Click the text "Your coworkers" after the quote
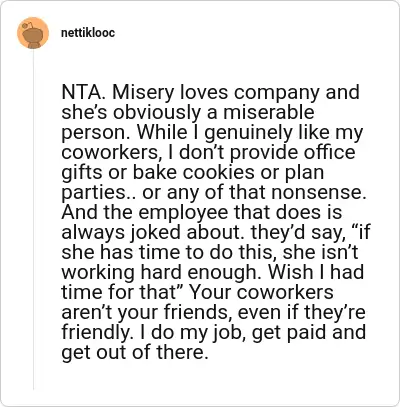This screenshot has width=400, height=407. click(261, 292)
